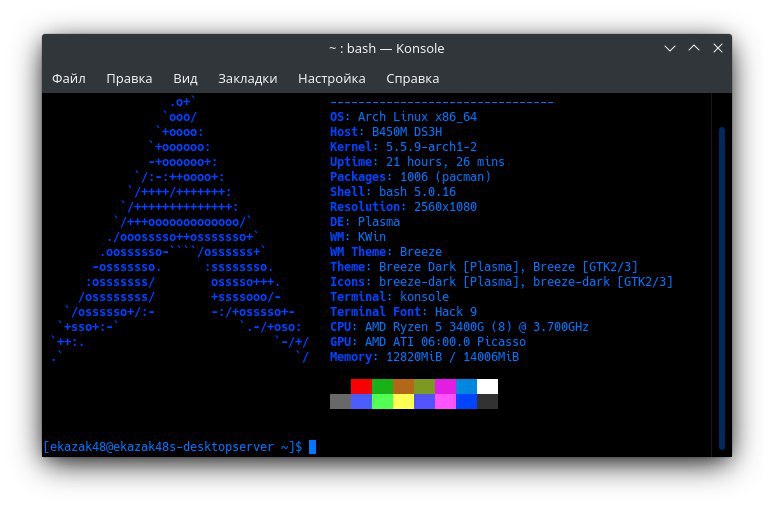Viewport: 774px width, 507px height.
Task: Click the 'Memory: 12820MiB / 14006MiB' line
Action: pyautogui.click(x=425, y=356)
